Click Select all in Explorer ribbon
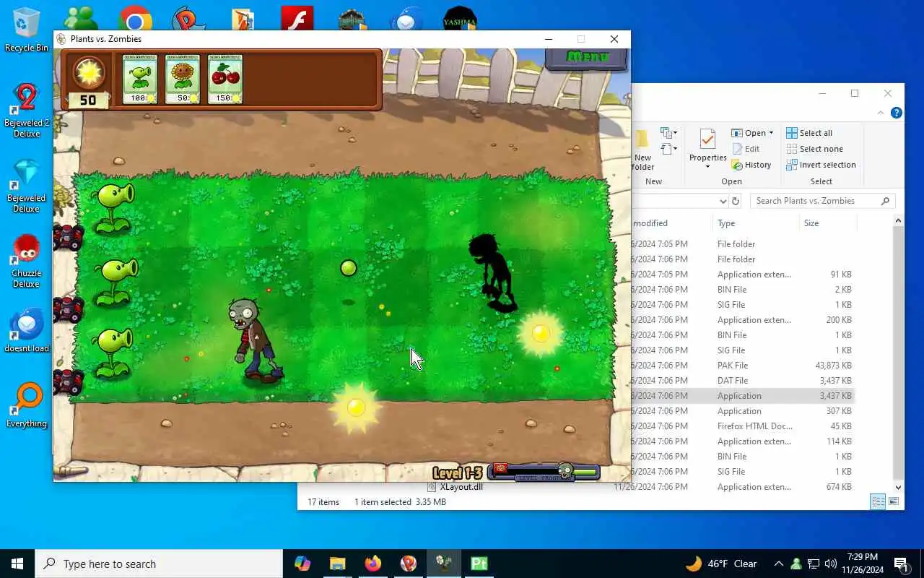This screenshot has width=924, height=578. tap(808, 133)
